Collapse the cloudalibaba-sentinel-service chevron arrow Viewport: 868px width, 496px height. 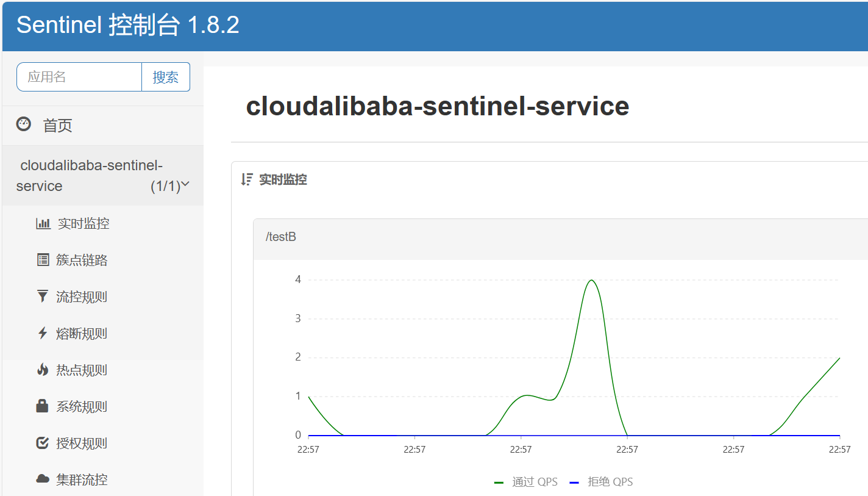pyautogui.click(x=185, y=184)
